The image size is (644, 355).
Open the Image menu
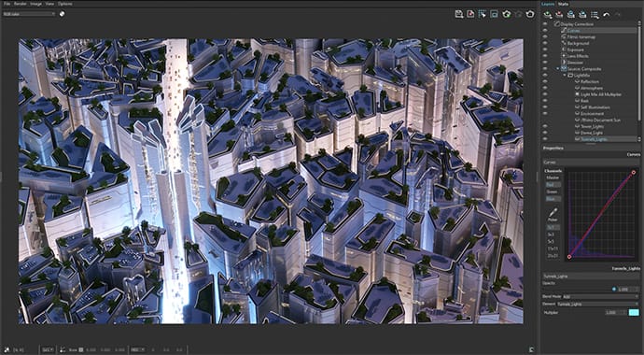tap(35, 4)
